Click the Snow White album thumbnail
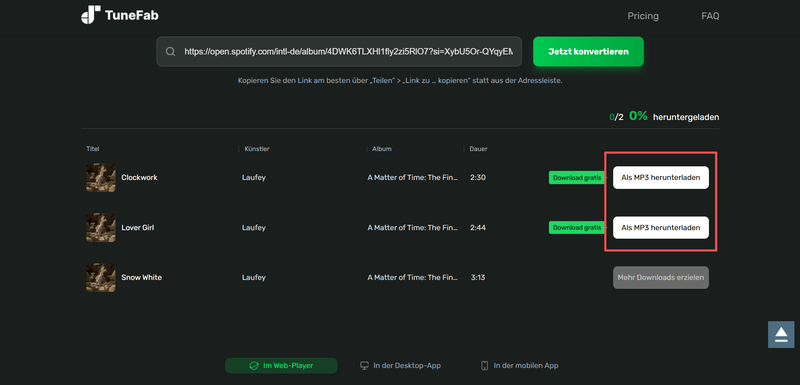 pos(101,277)
